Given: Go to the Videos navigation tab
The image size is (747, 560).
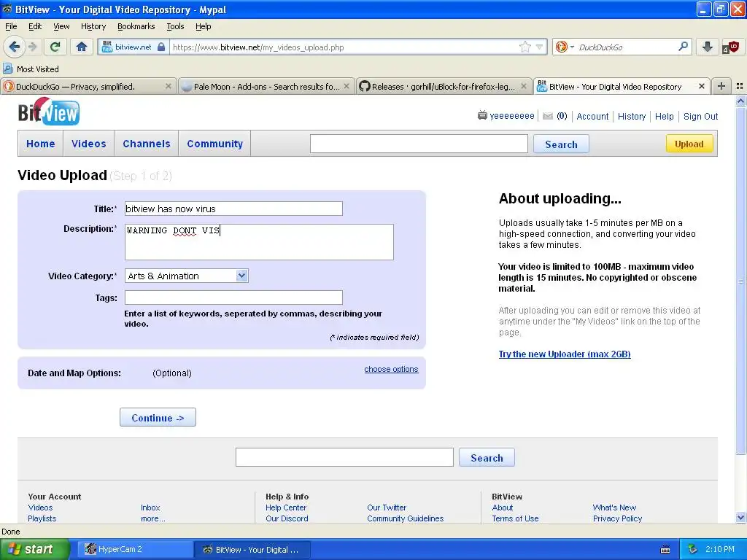Looking at the screenshot, I should point(88,144).
